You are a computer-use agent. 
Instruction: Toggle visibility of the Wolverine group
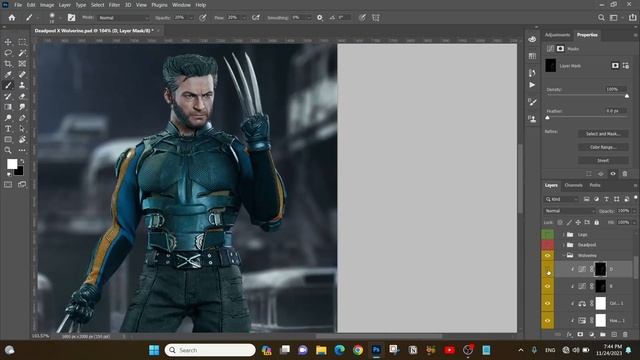(547, 256)
